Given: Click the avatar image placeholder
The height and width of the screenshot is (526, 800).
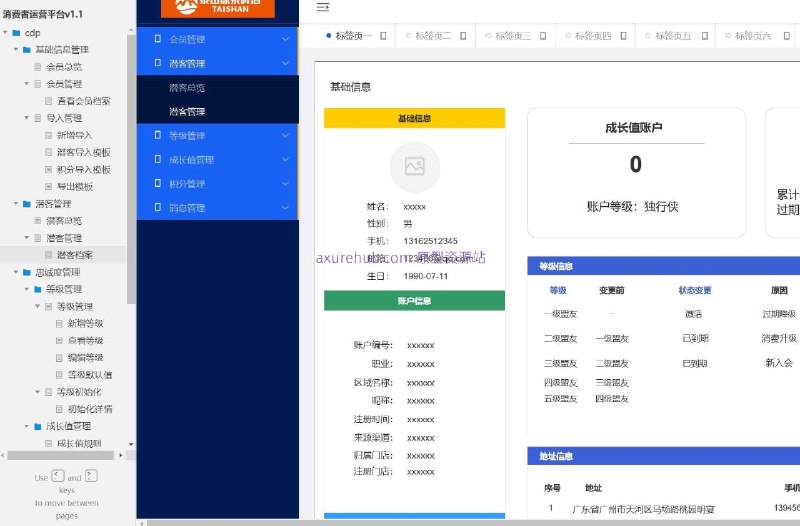Looking at the screenshot, I should [414, 167].
